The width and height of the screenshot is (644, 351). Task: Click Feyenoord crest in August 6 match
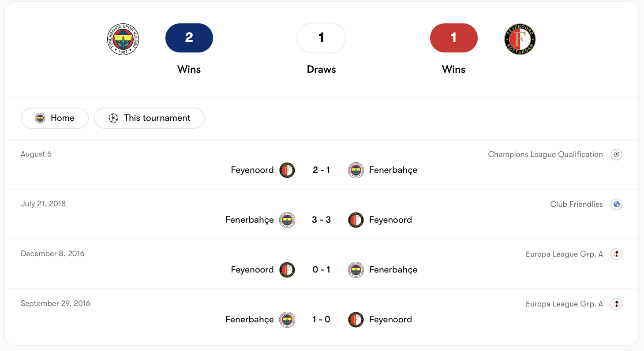(x=287, y=170)
